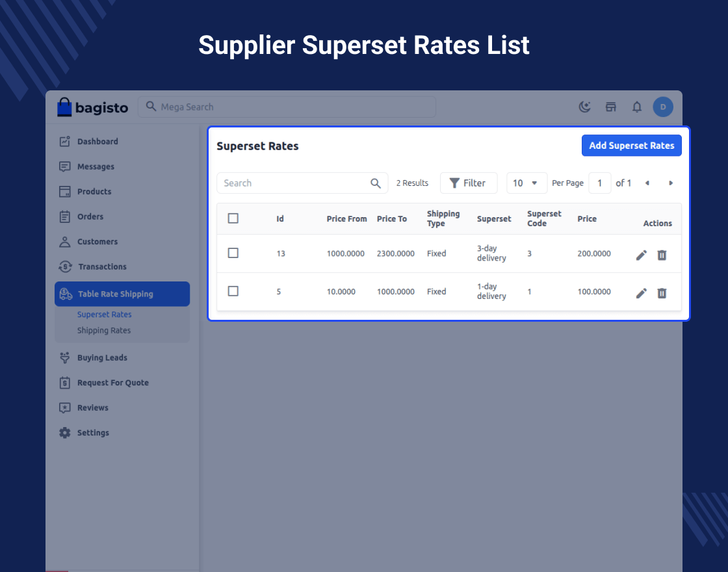
Task: Click the bagisto logo
Action: [92, 107]
